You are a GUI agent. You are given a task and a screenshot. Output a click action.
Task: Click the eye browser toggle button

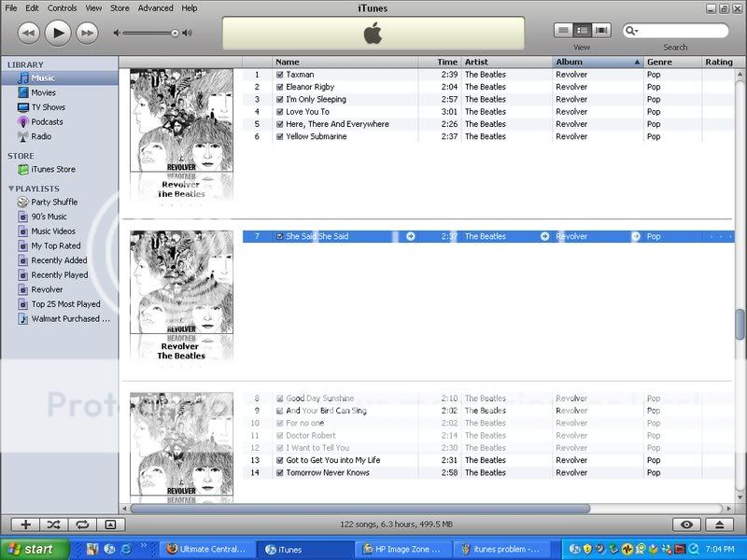click(x=686, y=525)
